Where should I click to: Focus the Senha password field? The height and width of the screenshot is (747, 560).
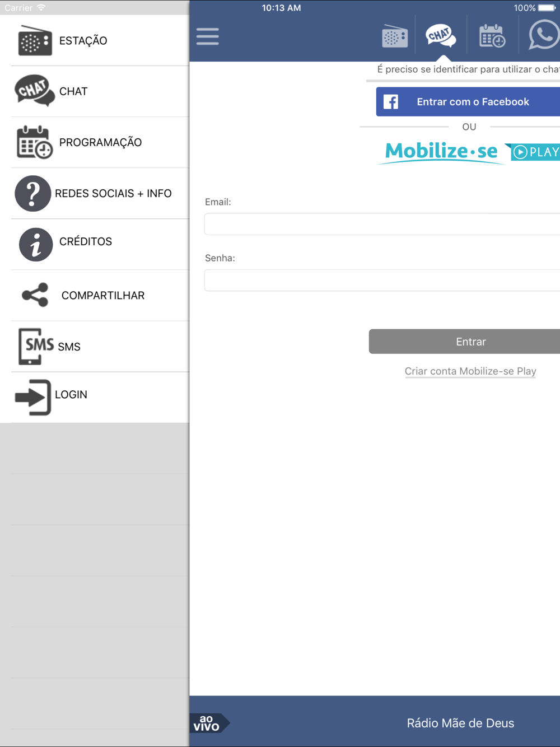(382, 280)
